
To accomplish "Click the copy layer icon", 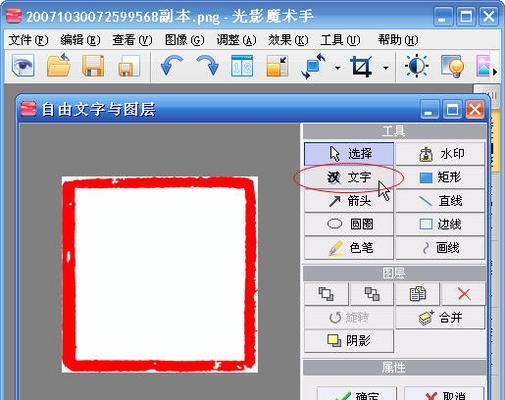I will 418,294.
